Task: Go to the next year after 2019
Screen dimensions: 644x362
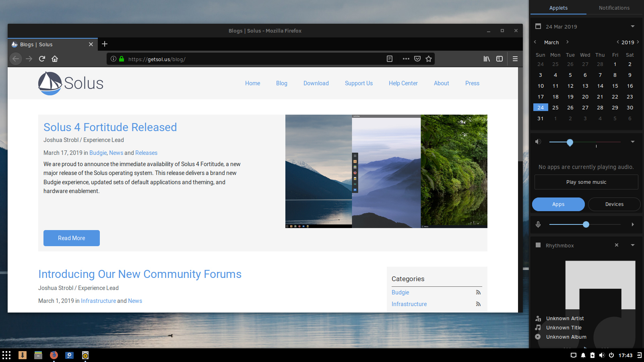Action: click(x=638, y=42)
